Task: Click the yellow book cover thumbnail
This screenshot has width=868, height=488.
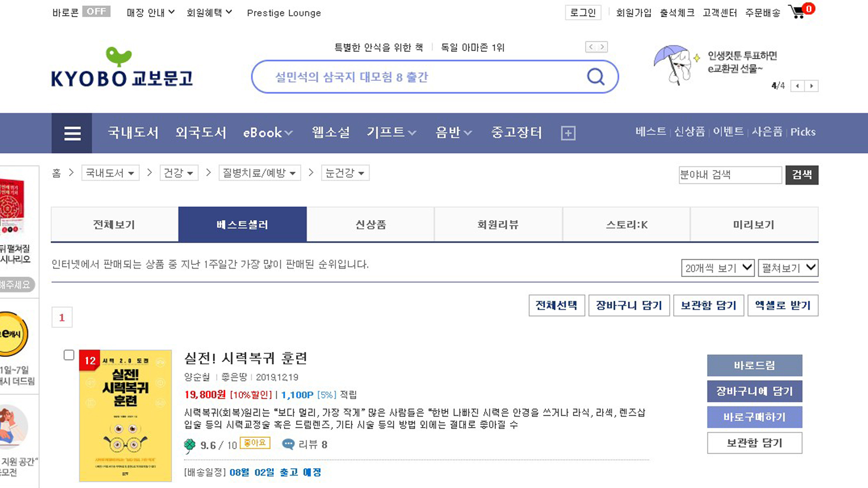Action: [125, 416]
